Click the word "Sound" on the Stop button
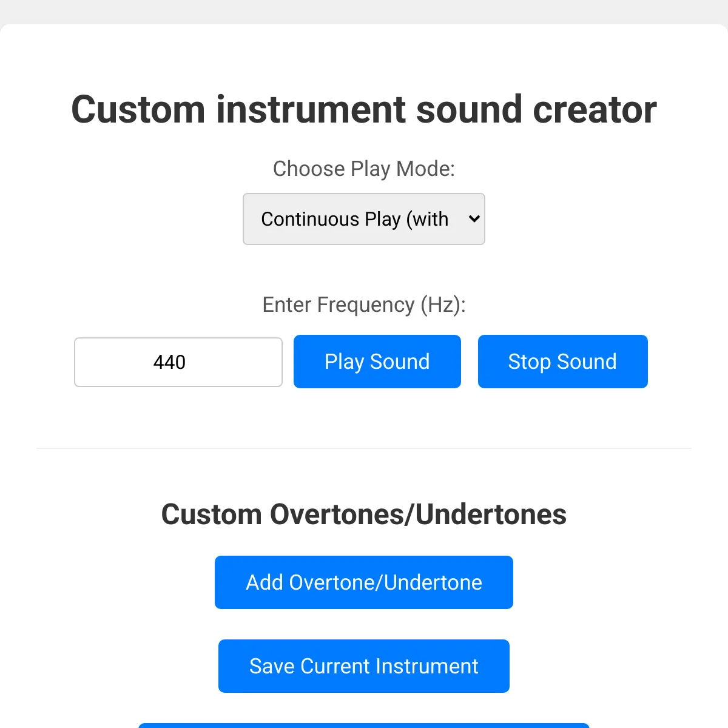728x728 pixels. [587, 362]
